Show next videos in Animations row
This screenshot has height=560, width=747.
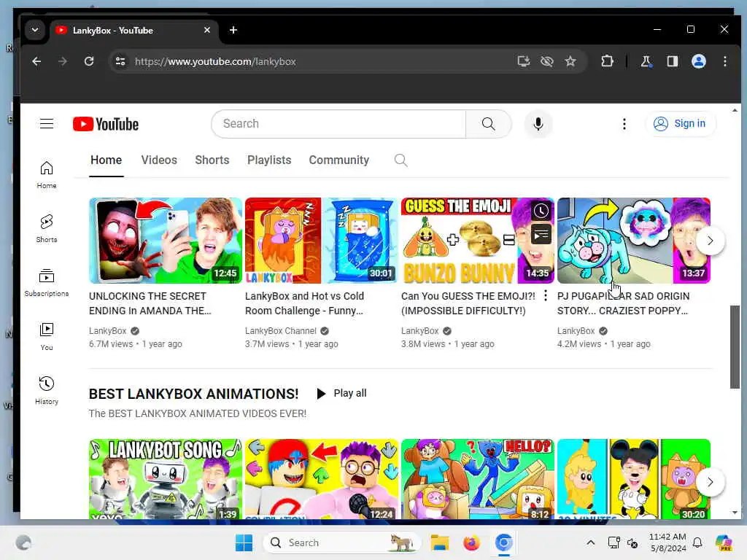click(x=710, y=482)
